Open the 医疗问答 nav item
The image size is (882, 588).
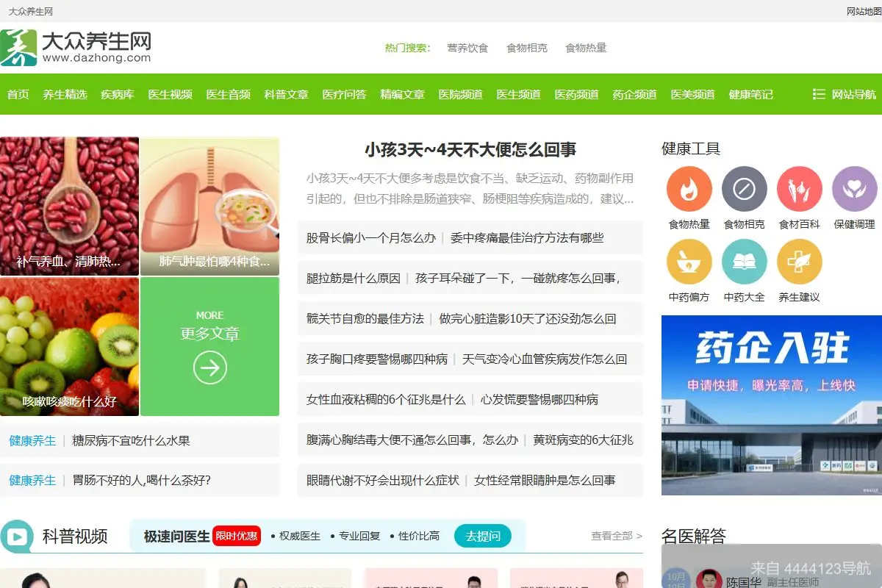[x=344, y=95]
